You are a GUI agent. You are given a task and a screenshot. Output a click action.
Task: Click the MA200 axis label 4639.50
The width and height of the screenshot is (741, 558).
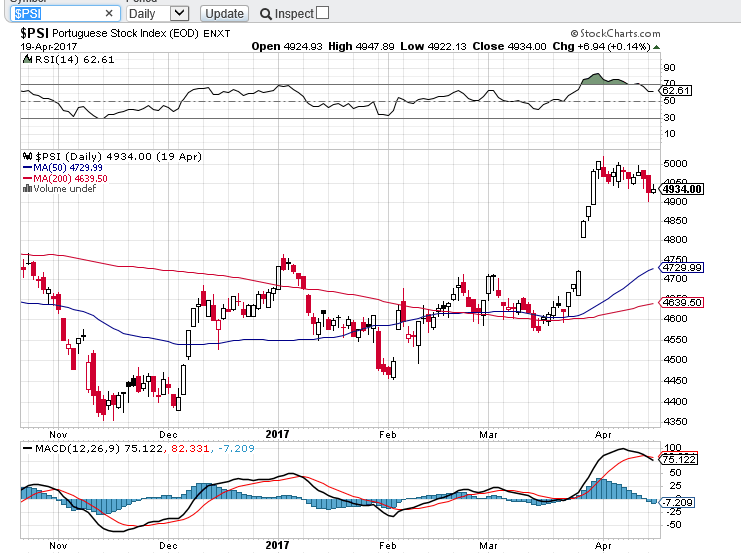pyautogui.click(x=681, y=302)
